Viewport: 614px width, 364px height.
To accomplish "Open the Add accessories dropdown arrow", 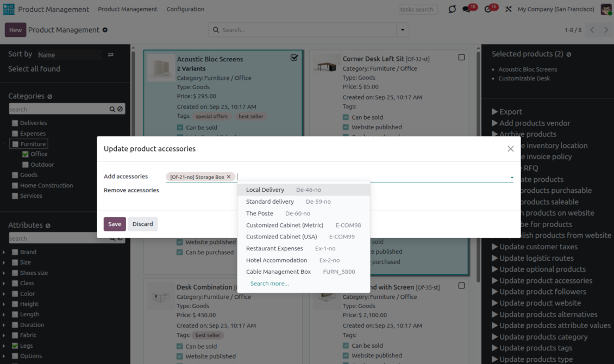I will click(511, 177).
